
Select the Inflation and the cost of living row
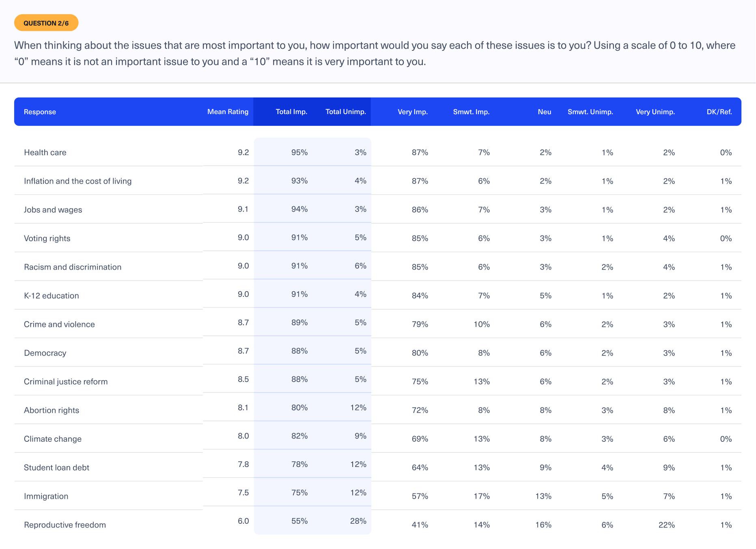(78, 181)
